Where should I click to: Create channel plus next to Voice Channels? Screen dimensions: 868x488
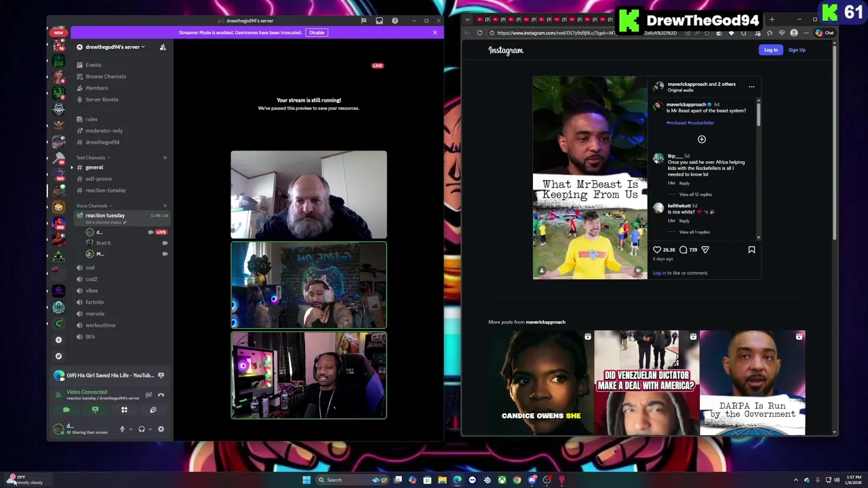point(164,205)
